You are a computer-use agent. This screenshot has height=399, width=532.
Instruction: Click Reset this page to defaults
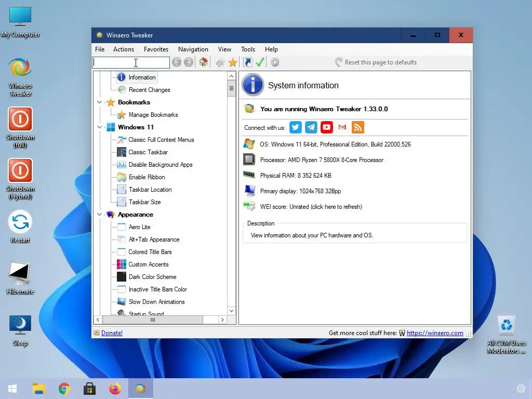pyautogui.click(x=376, y=62)
